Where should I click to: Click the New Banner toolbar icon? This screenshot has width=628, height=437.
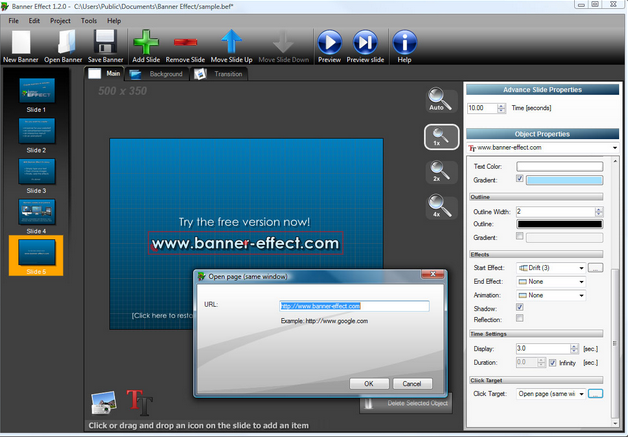coord(21,42)
